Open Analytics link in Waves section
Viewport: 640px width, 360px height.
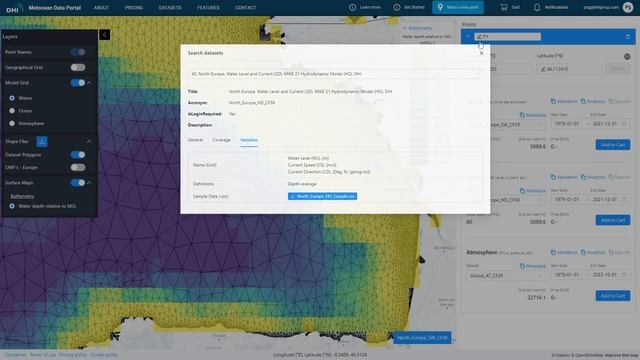pos(593,101)
